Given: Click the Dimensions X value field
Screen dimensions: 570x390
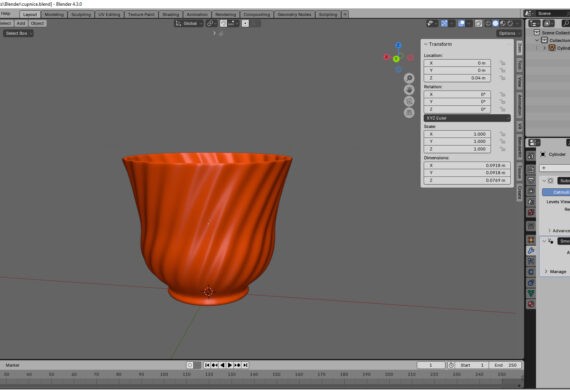Looking at the screenshot, I should [467, 165].
